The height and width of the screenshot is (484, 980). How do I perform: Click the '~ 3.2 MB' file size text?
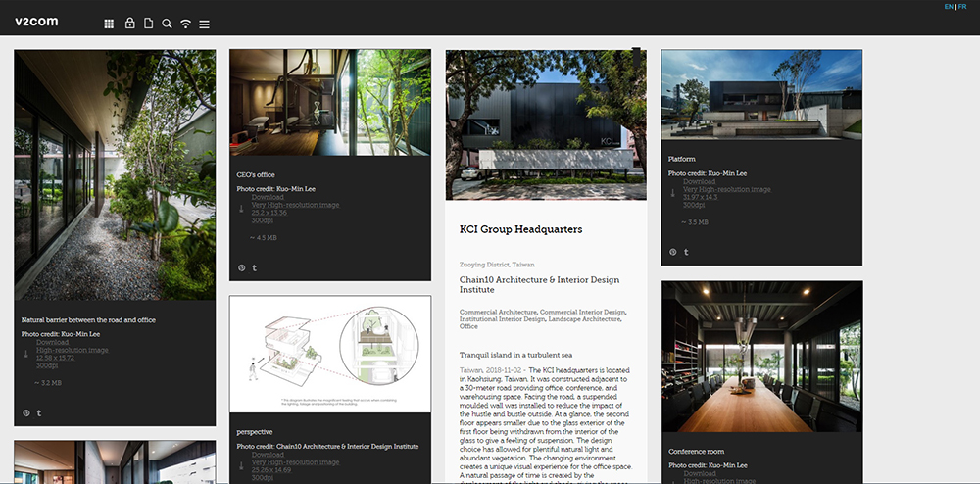click(48, 383)
